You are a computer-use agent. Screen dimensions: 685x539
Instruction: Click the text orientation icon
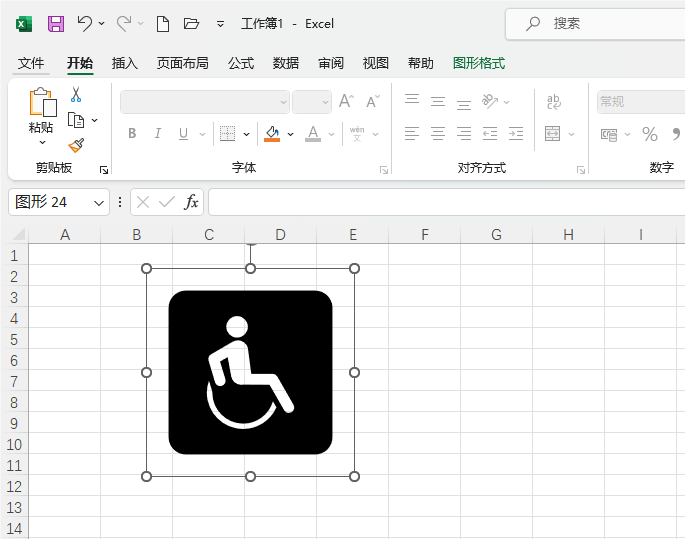tap(490, 101)
